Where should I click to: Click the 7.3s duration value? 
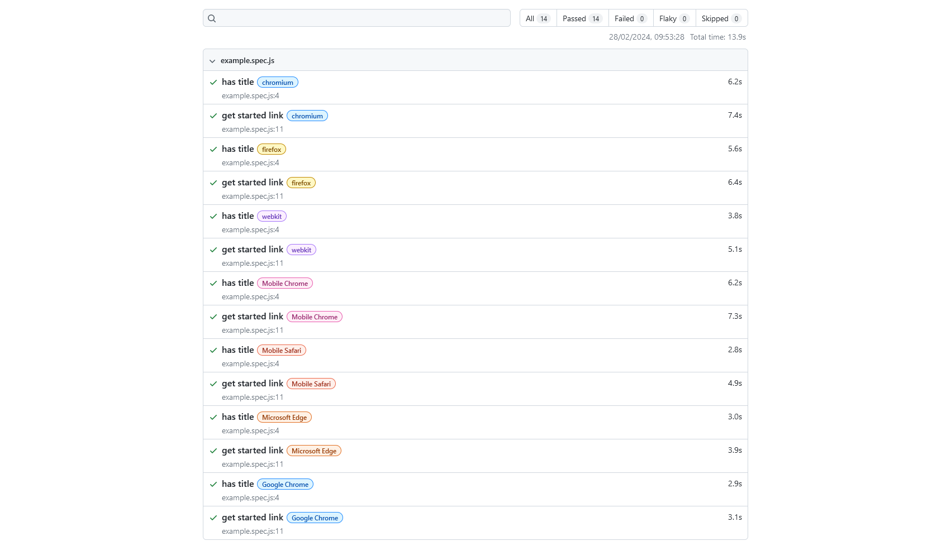(x=735, y=316)
